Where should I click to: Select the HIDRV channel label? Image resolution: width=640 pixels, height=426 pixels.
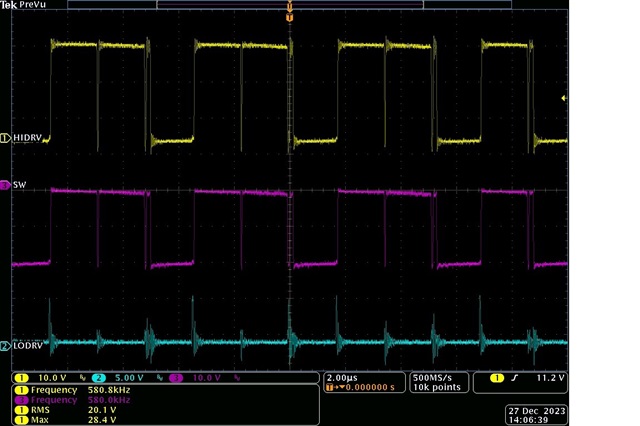27,138
